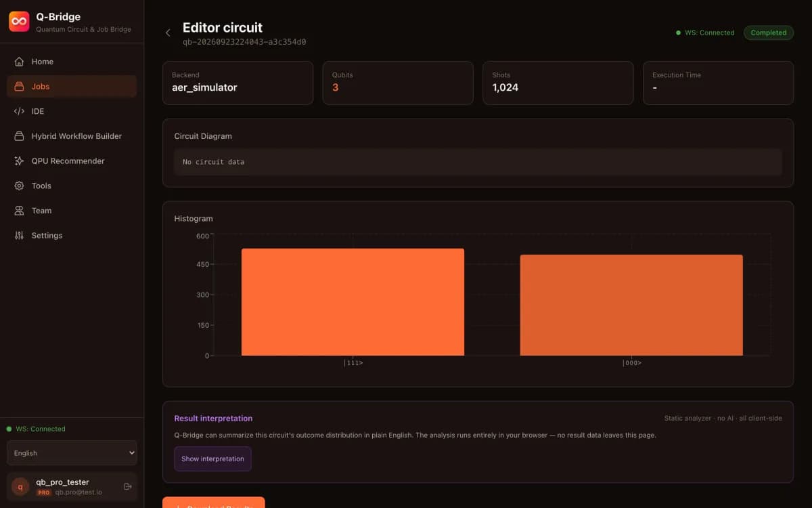Click the |111> axis label

click(x=353, y=363)
